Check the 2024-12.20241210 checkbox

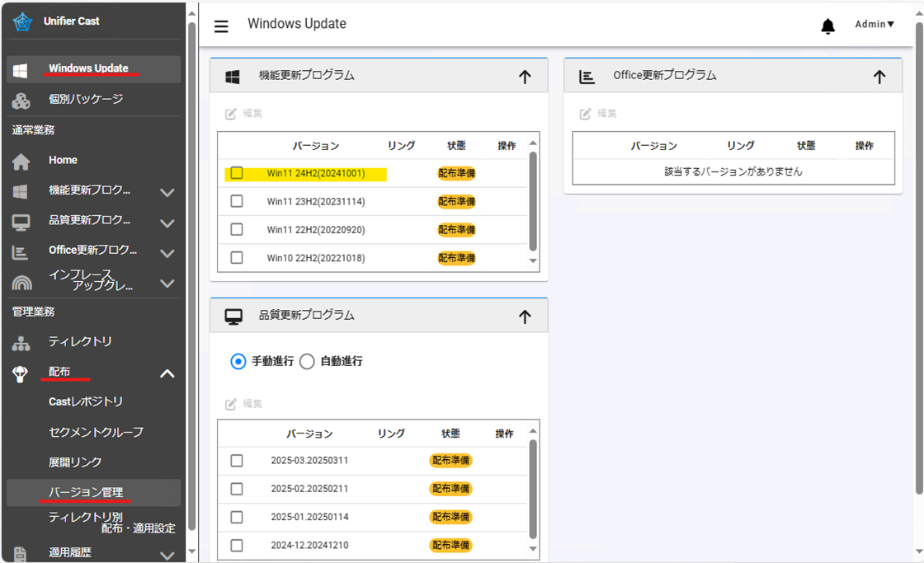[237, 546]
